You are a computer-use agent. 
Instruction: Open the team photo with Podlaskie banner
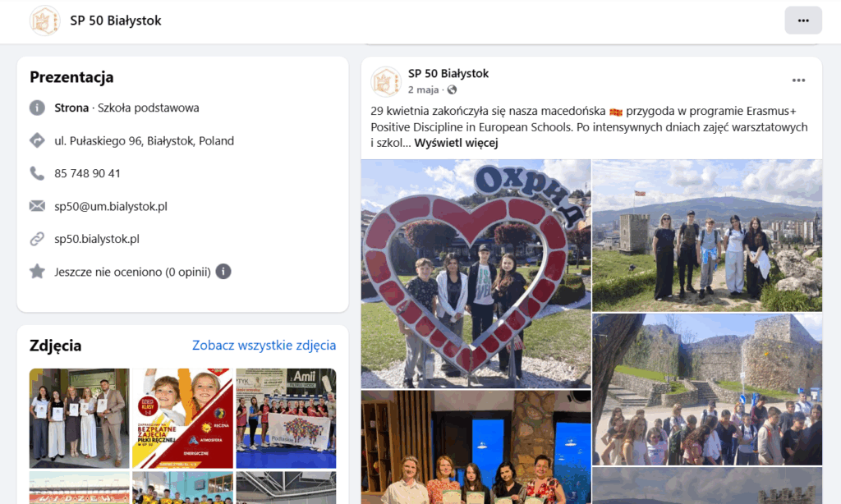[287, 418]
